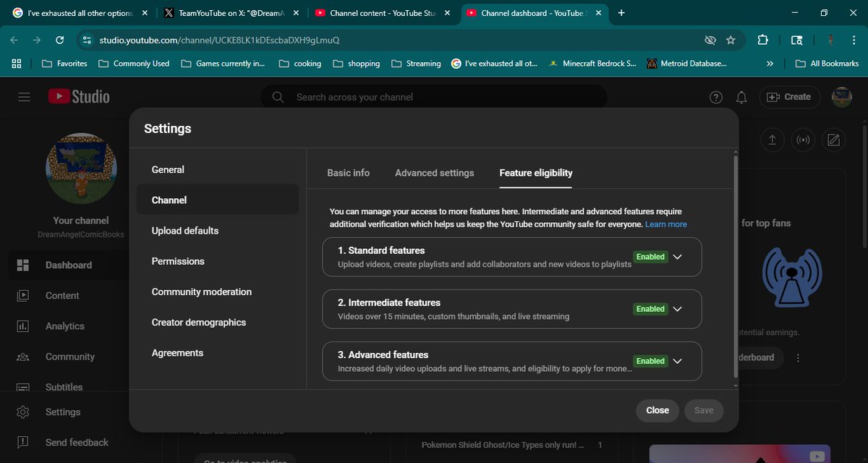The image size is (868, 463).
Task: Open the Chrome apps grid icon
Action: click(x=17, y=64)
